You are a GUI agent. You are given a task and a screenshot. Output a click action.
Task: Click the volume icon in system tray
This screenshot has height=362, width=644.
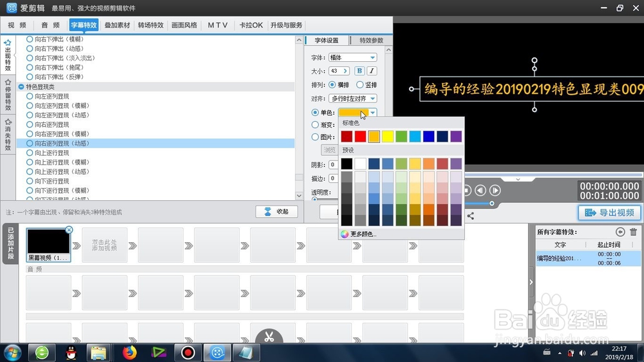582,353
